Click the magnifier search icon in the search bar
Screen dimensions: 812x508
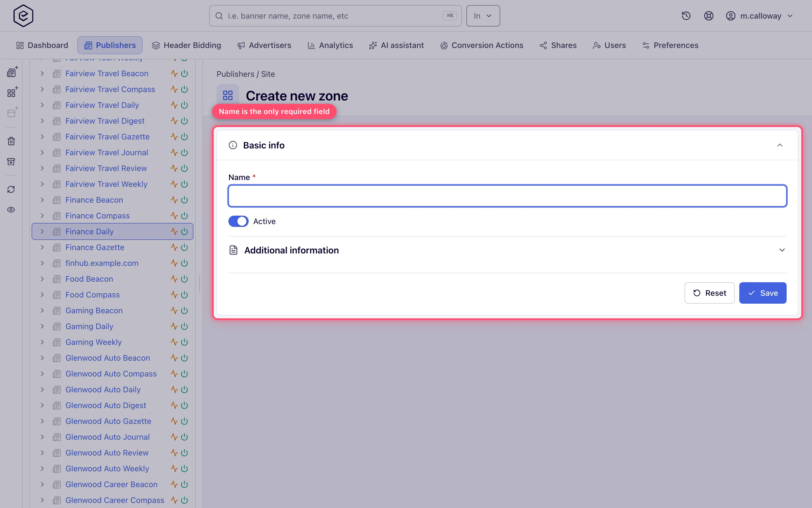pyautogui.click(x=219, y=16)
